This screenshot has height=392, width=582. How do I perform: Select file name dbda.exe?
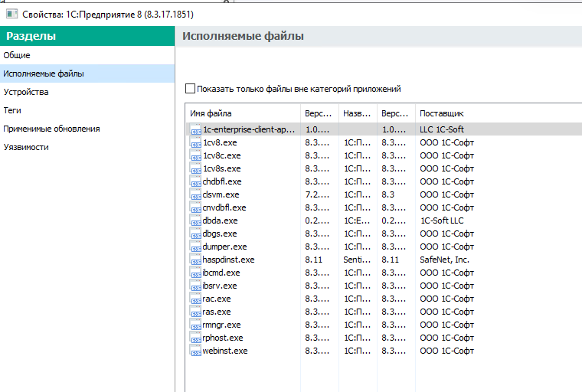tap(220, 220)
